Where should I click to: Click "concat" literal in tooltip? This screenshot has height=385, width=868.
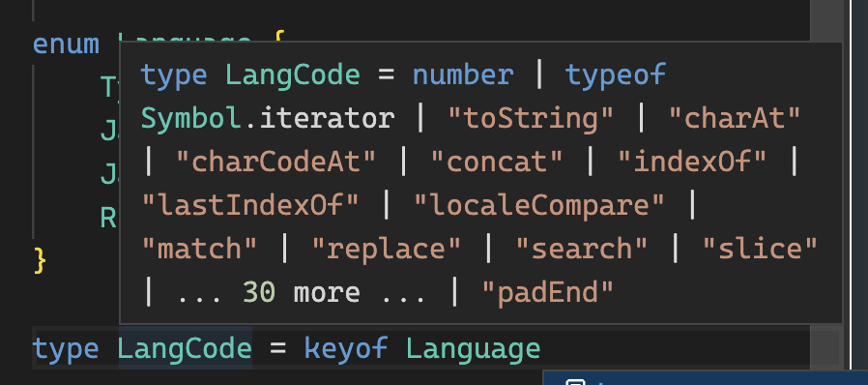tap(497, 163)
